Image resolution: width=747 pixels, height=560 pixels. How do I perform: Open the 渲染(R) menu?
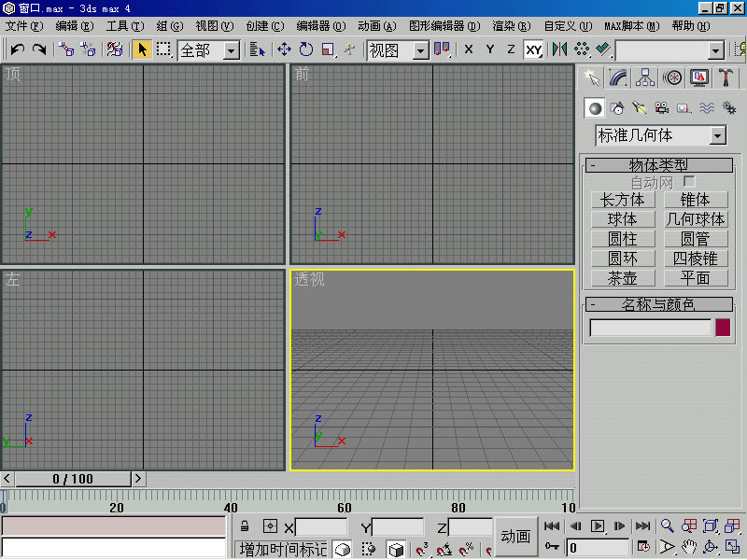tap(513, 26)
